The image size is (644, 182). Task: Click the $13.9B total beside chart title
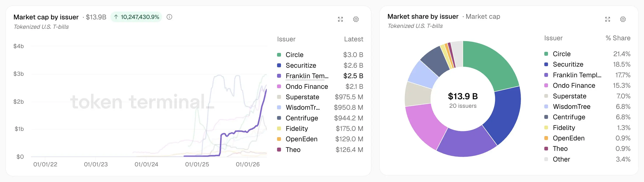click(x=96, y=17)
